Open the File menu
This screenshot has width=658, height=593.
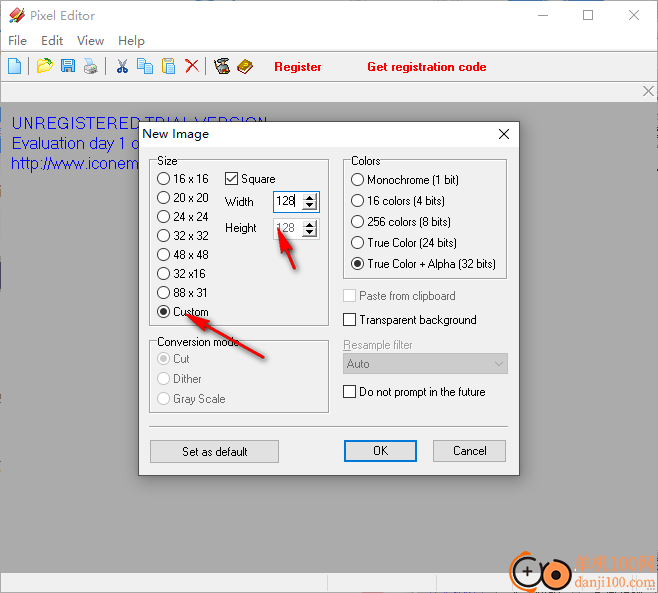[18, 41]
